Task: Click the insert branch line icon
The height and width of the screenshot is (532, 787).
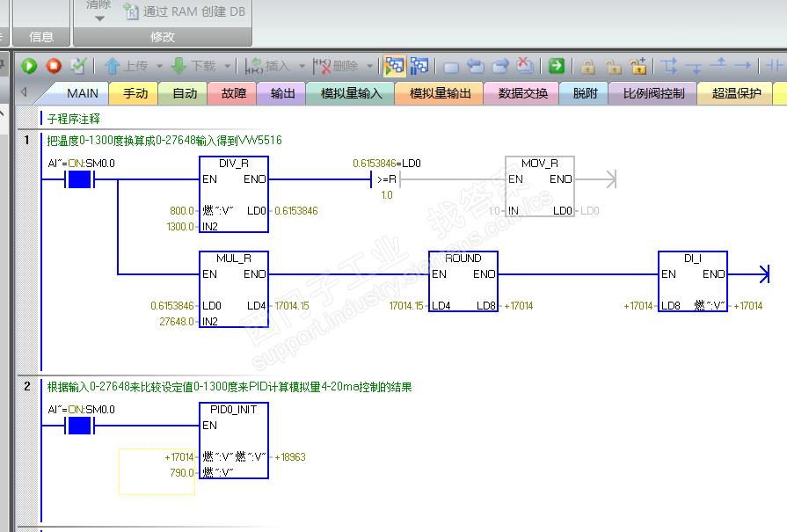Action: click(669, 66)
